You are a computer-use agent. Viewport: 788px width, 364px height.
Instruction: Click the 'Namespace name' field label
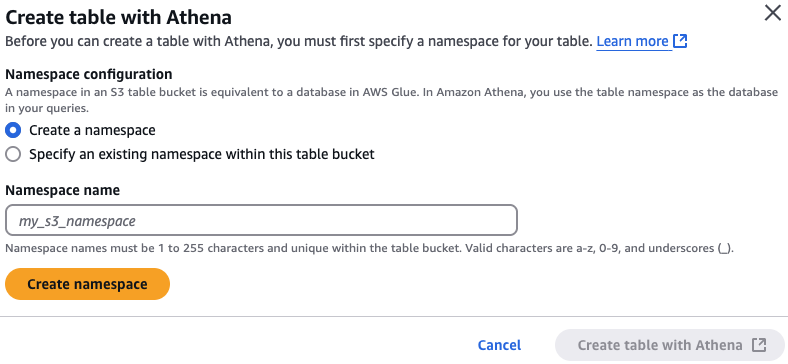[62, 191]
